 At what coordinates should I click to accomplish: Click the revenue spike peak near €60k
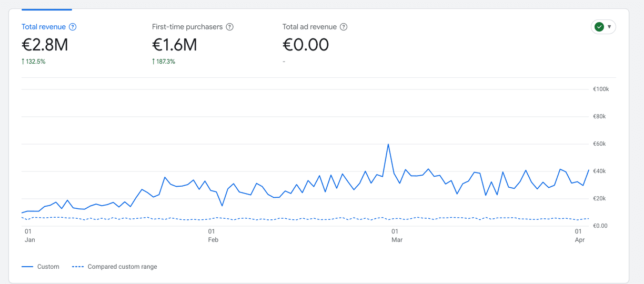(x=388, y=144)
